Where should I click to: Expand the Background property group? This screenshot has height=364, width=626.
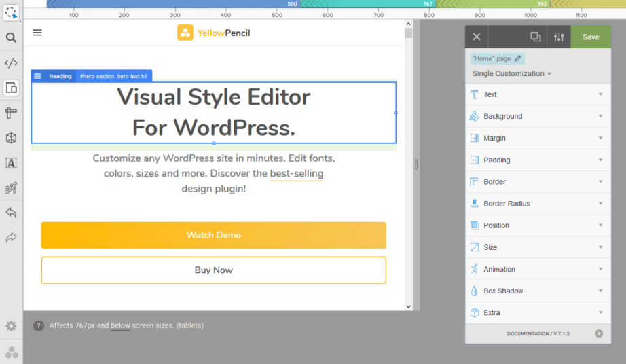tap(538, 117)
